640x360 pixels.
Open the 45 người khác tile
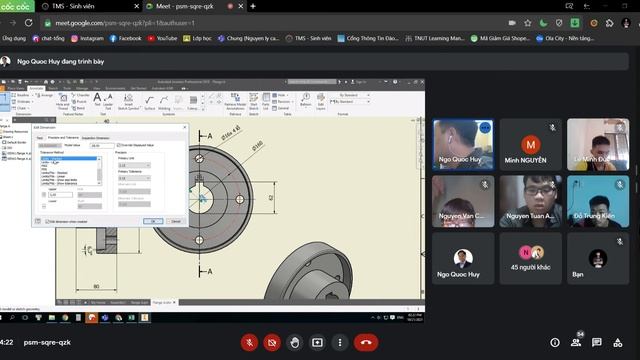pyautogui.click(x=531, y=258)
